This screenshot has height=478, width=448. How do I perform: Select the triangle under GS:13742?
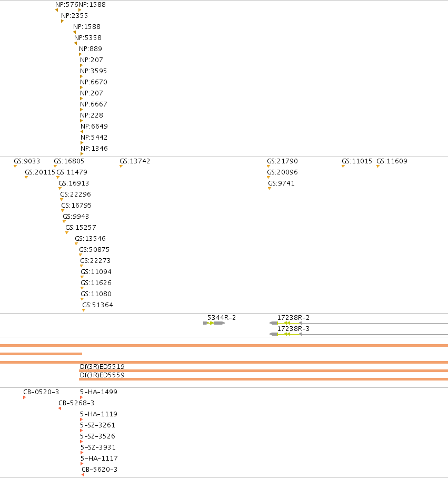[121, 166]
